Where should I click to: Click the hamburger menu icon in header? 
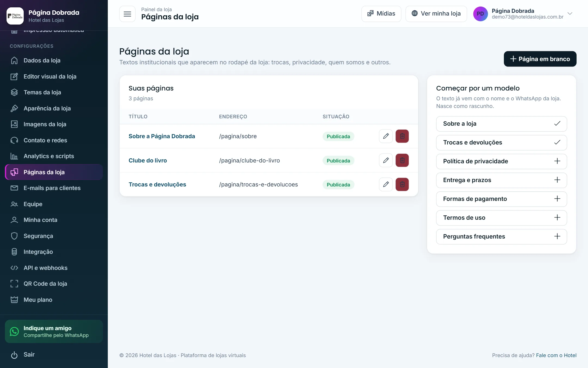click(127, 14)
